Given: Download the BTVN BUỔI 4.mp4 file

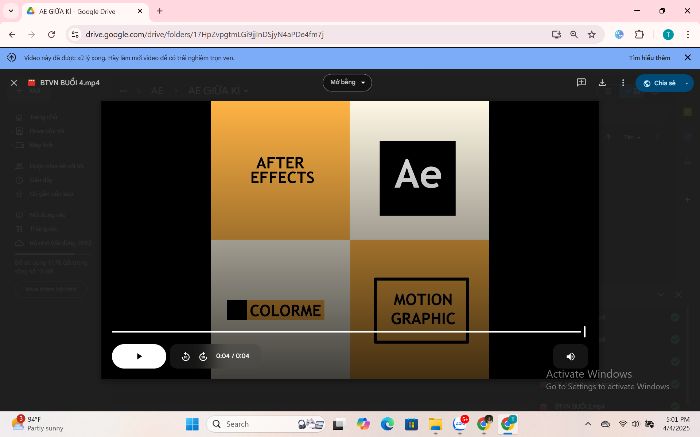Looking at the screenshot, I should click(602, 83).
